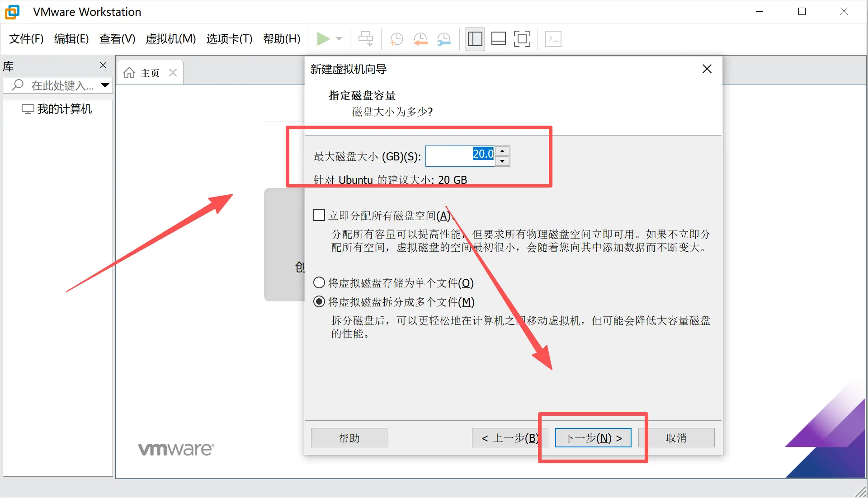Click the VMware Workstation app logo
The height and width of the screenshot is (498, 868).
click(13, 12)
